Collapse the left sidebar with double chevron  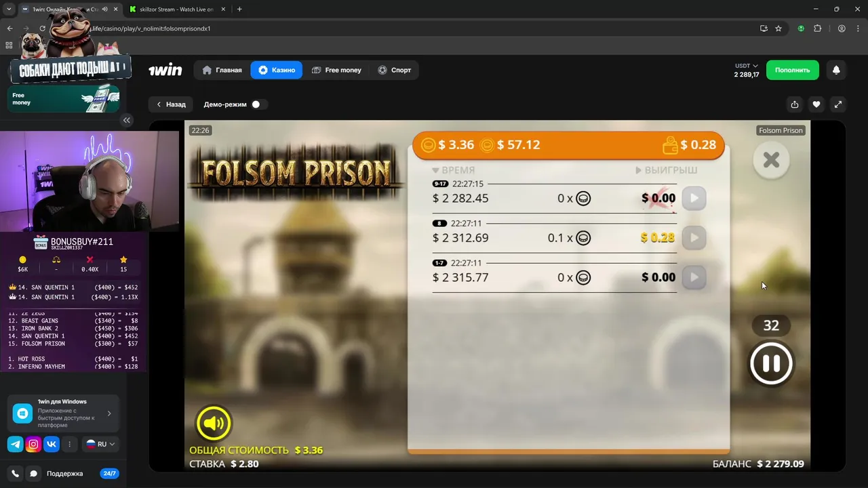126,120
